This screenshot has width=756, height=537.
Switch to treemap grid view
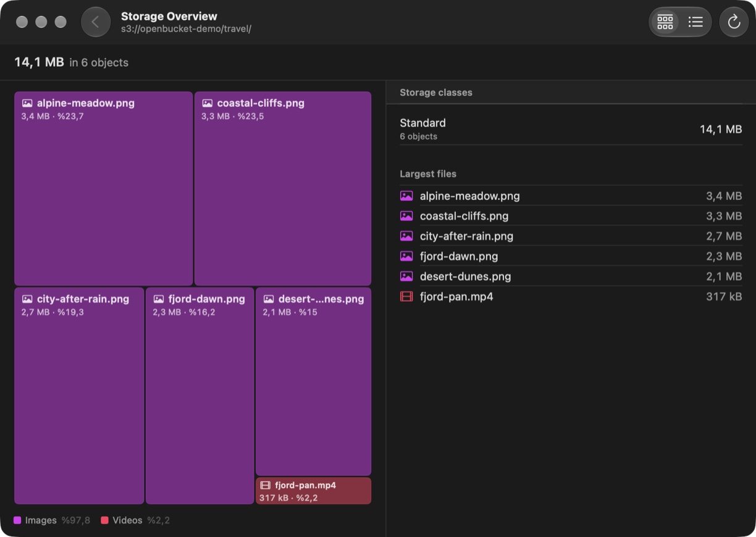tap(665, 22)
